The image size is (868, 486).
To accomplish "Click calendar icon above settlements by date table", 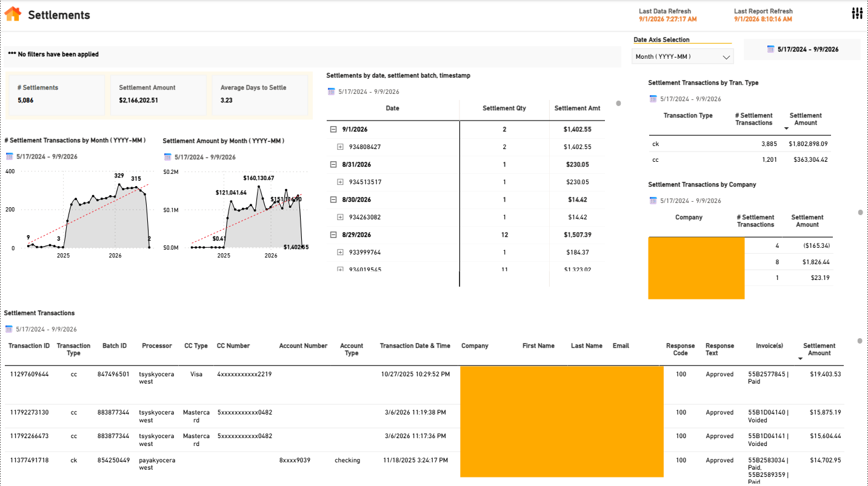I will pos(331,92).
